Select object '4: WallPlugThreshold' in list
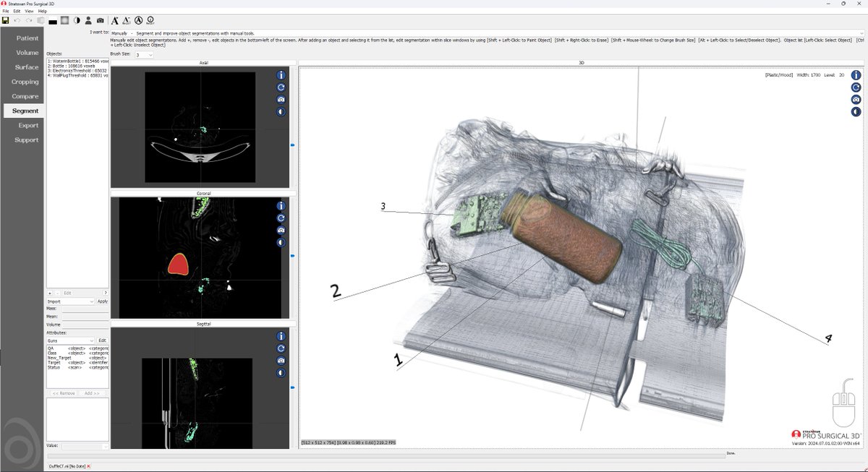Viewport: 868px width, 472px height. click(77, 74)
